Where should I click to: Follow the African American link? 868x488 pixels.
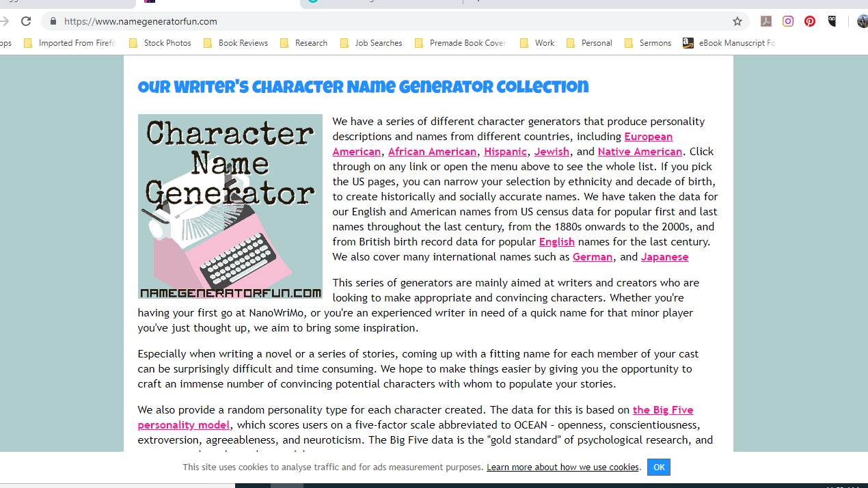pos(432,152)
